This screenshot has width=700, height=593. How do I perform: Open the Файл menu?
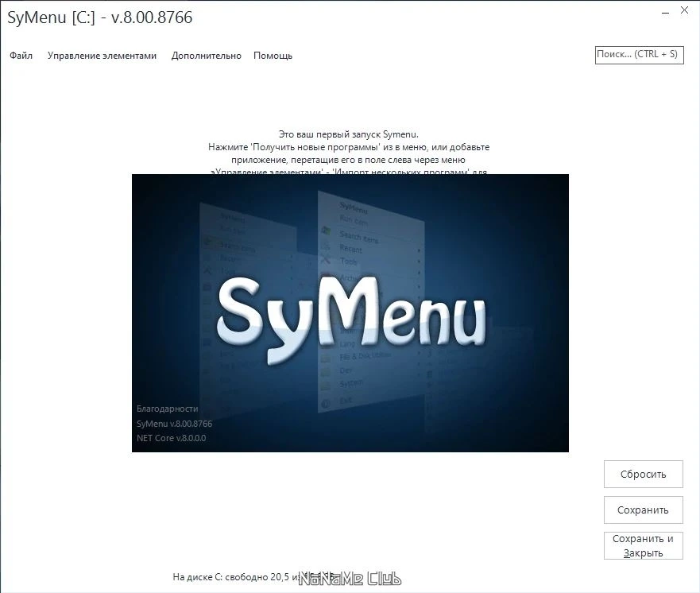pos(21,56)
